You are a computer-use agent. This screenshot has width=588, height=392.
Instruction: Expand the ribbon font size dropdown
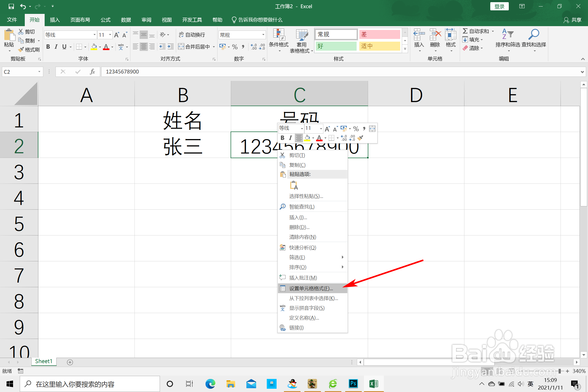(110, 35)
